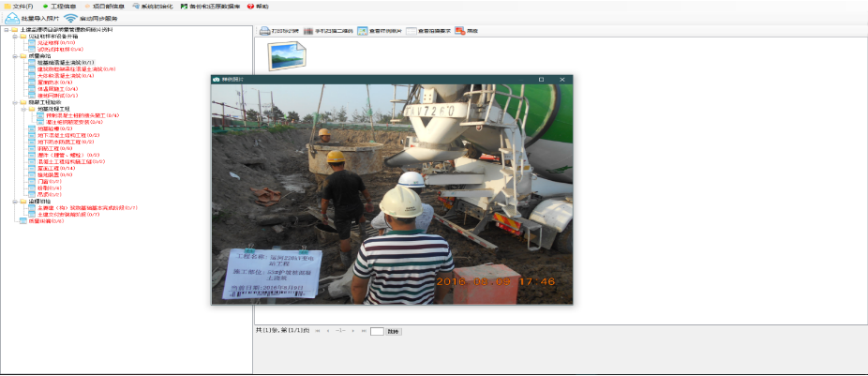Click the page number input field

tap(377, 331)
